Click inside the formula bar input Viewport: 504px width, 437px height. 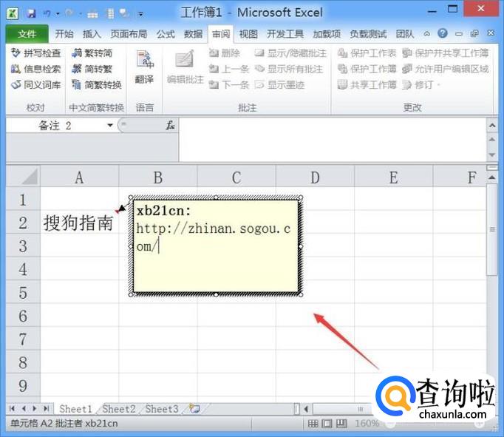tap(333, 139)
